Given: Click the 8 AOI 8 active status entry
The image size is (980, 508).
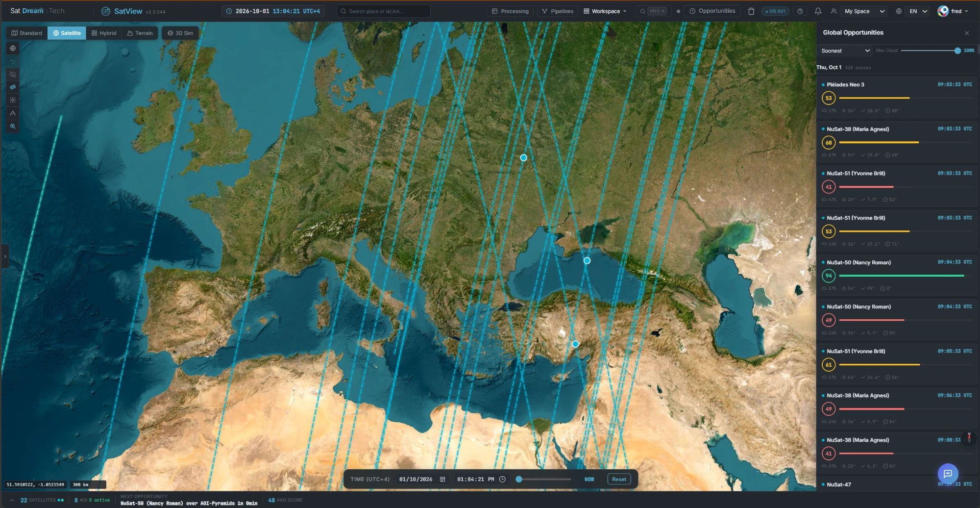Looking at the screenshot, I should (x=92, y=500).
